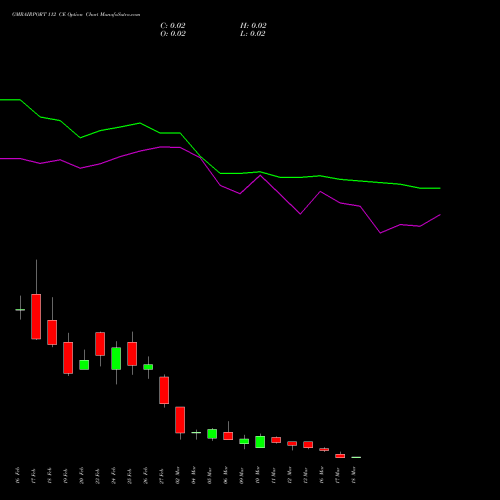The image size is (500, 500).
Task: Select the red candle for 18 Feb
Action: 52,332
